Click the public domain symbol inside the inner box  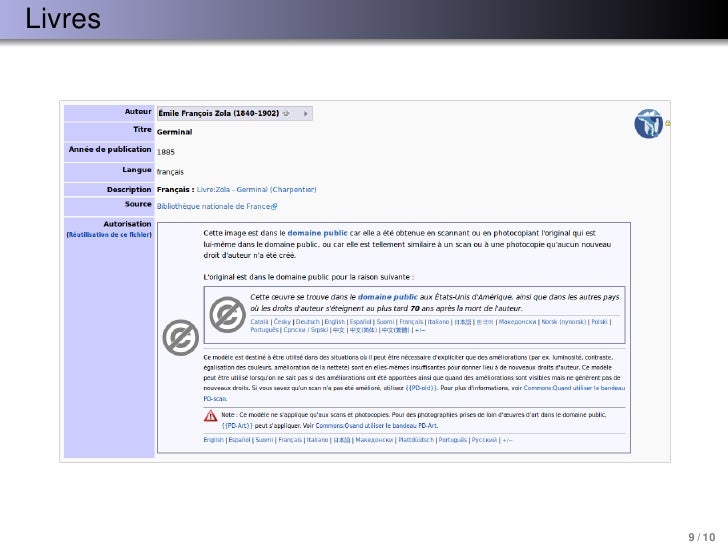(x=227, y=314)
